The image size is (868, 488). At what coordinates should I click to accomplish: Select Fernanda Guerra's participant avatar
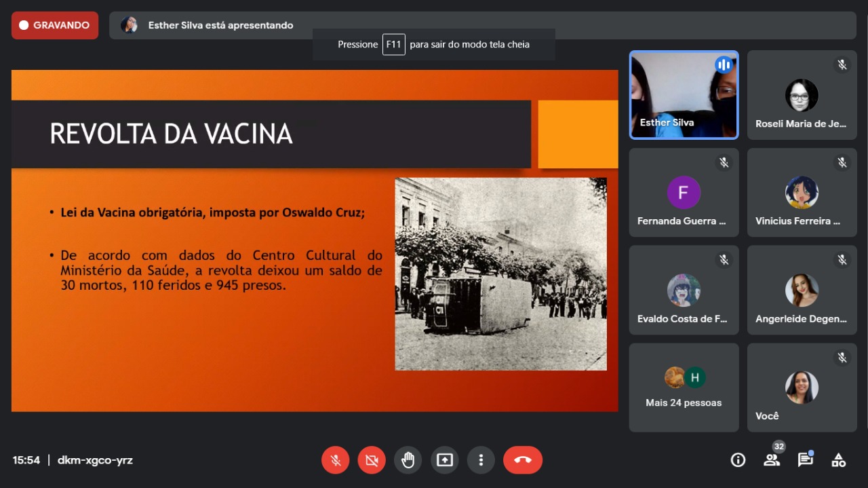tap(684, 193)
